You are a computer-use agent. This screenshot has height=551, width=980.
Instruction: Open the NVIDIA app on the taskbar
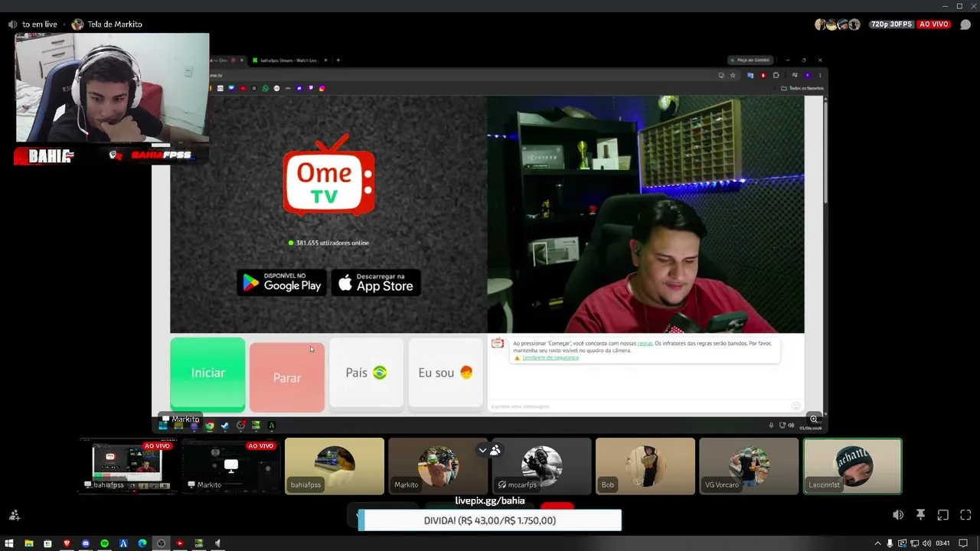click(x=199, y=543)
